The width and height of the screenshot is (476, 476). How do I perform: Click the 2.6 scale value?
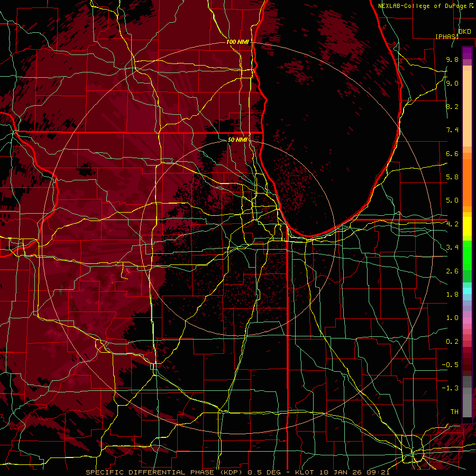[x=452, y=271]
